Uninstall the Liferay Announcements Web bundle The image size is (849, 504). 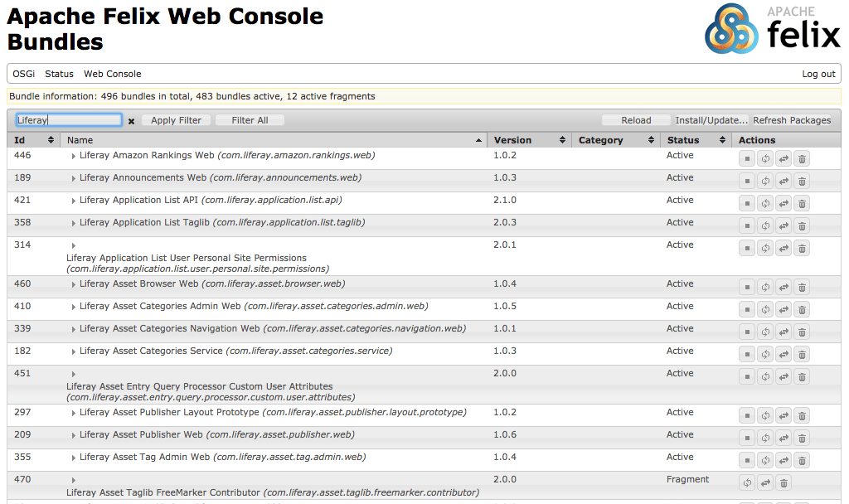click(802, 181)
